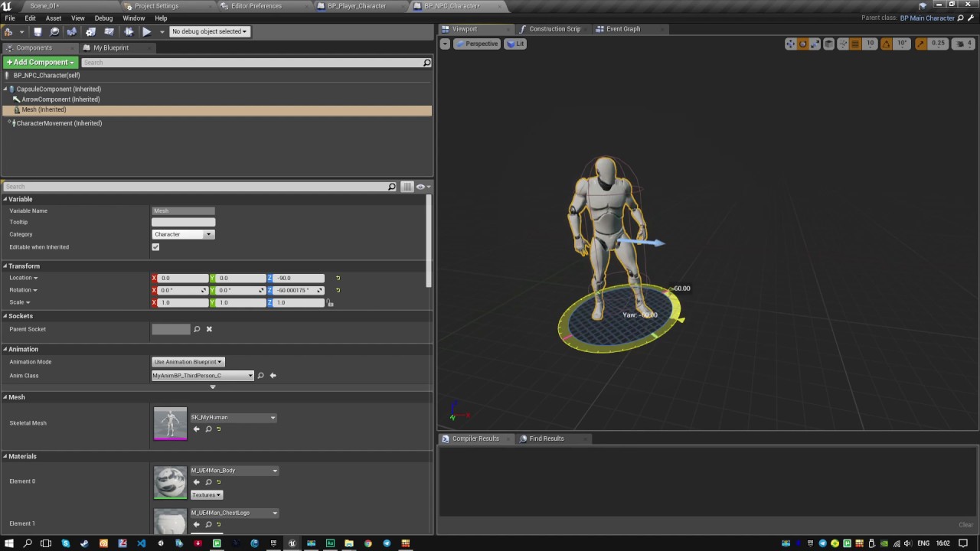Click the Simulation toolbar icon
This screenshot has width=980, height=551.
(128, 31)
